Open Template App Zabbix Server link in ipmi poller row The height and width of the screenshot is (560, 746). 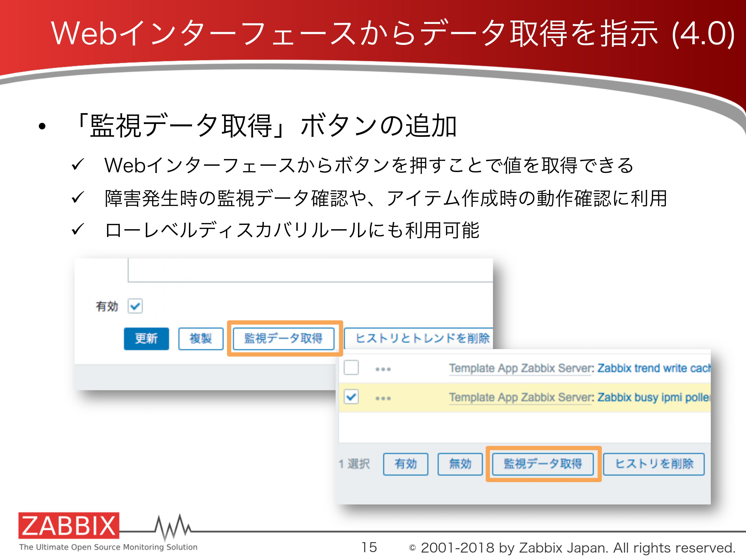pyautogui.click(x=520, y=397)
